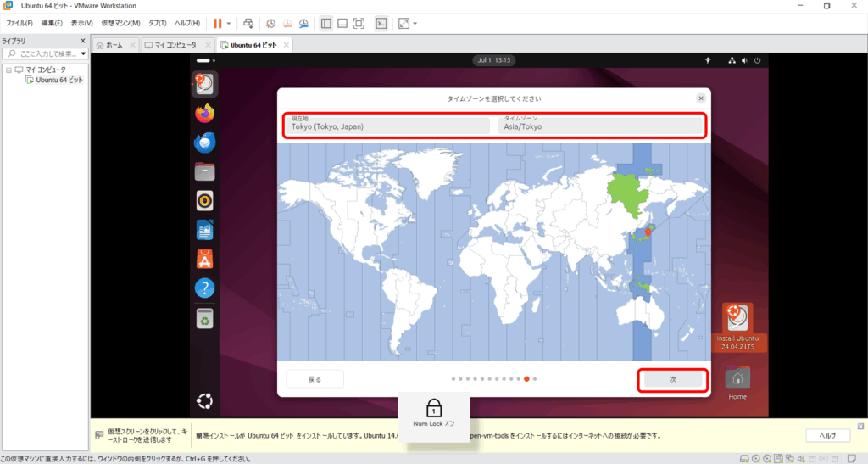The width and height of the screenshot is (868, 464).
Task: Expand the power options arrow beside pause
Action: (229, 23)
